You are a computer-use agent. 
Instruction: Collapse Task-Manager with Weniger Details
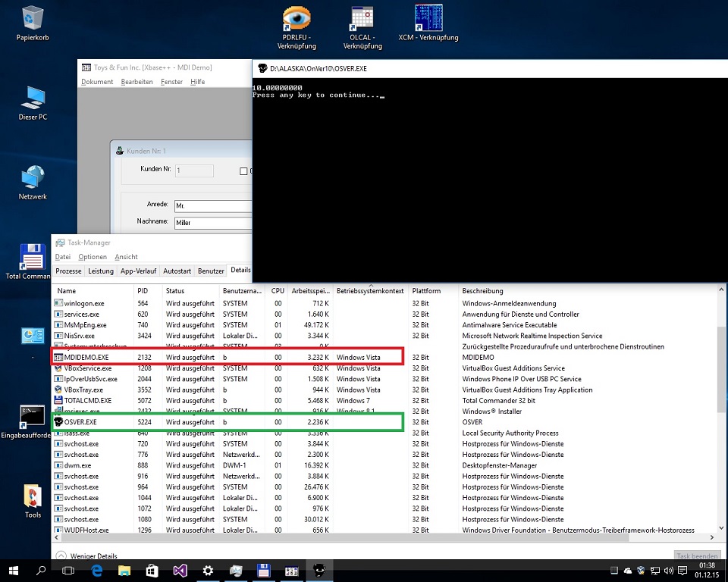86,555
